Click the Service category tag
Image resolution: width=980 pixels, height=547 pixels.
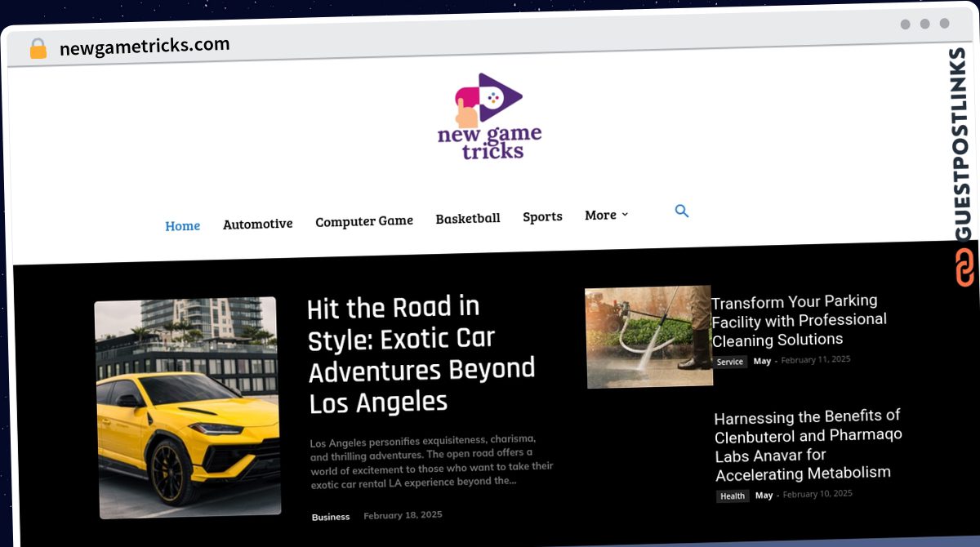click(x=730, y=362)
